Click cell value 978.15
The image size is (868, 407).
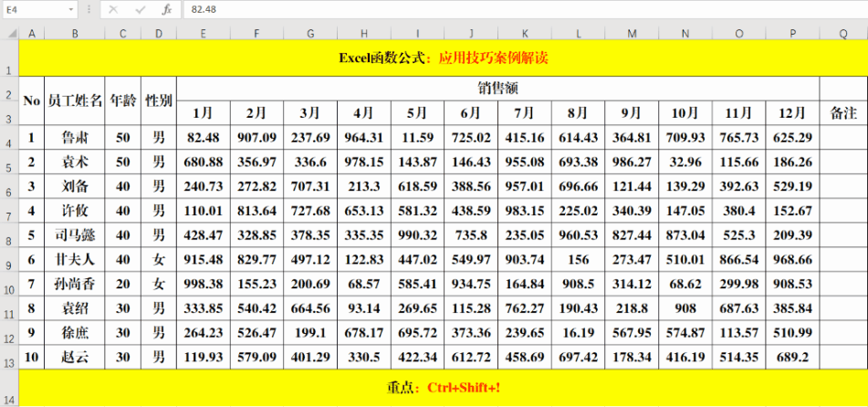[363, 162]
